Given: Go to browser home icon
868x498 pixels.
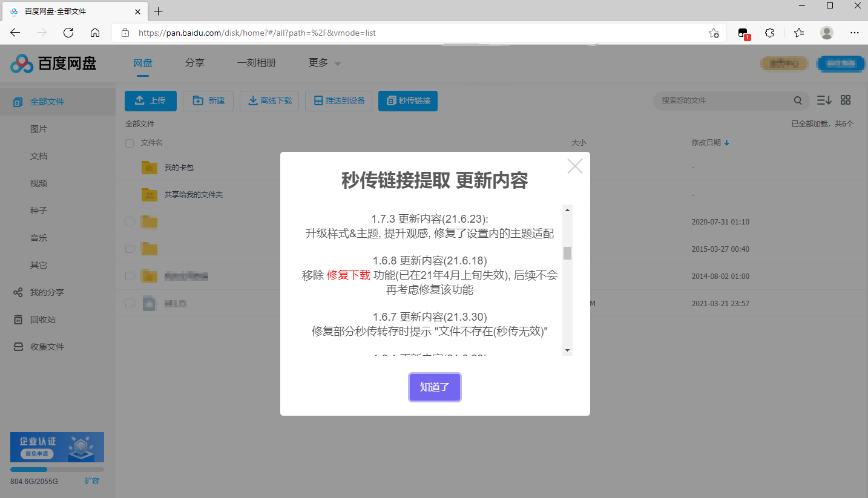Looking at the screenshot, I should 95,33.
